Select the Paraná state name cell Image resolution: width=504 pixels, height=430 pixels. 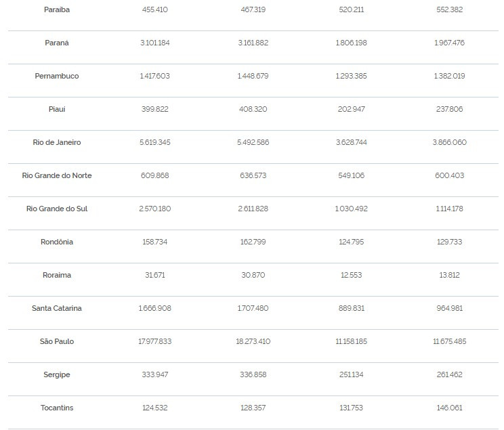tap(57, 43)
